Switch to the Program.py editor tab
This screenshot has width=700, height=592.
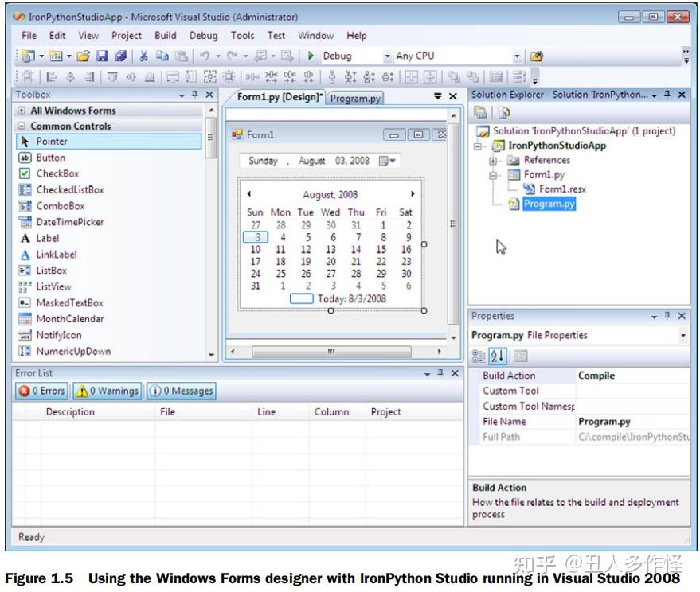355,98
